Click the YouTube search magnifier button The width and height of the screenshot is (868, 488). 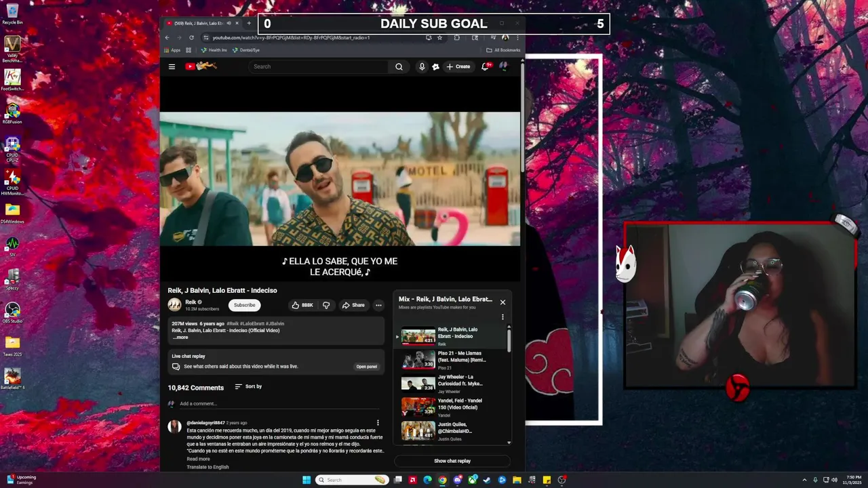tap(399, 66)
